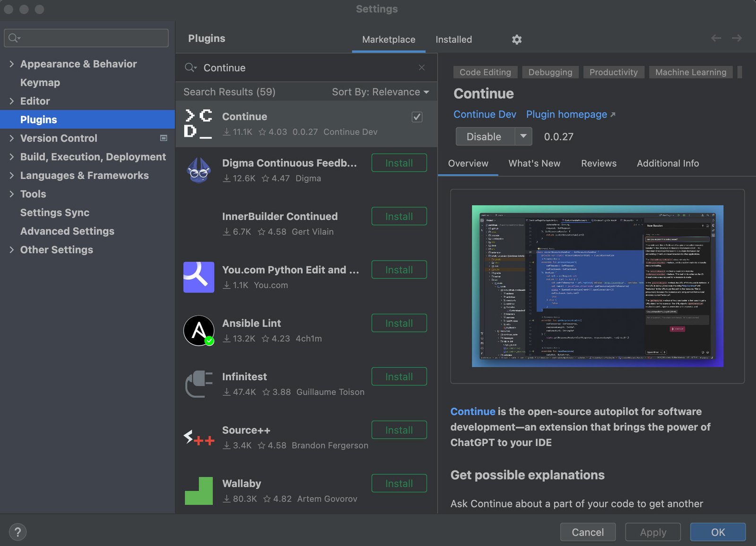This screenshot has width=756, height=546.
Task: Install the Wallaby plugin
Action: (399, 484)
